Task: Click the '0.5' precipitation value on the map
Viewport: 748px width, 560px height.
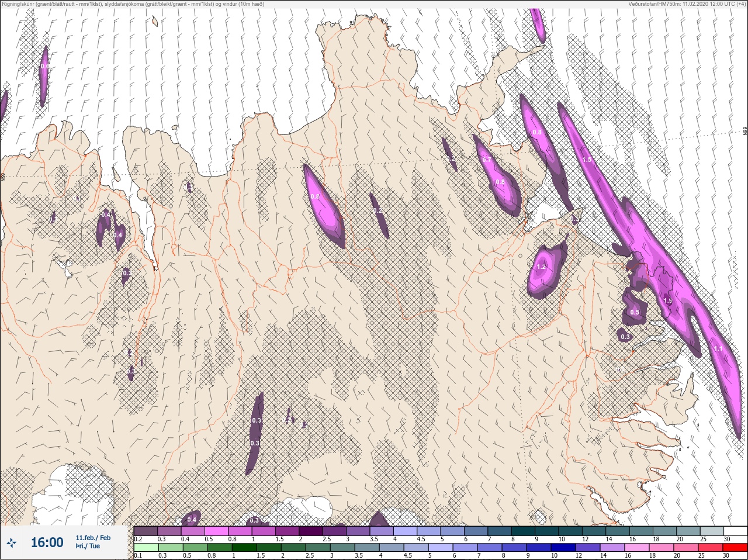Action: (x=635, y=312)
